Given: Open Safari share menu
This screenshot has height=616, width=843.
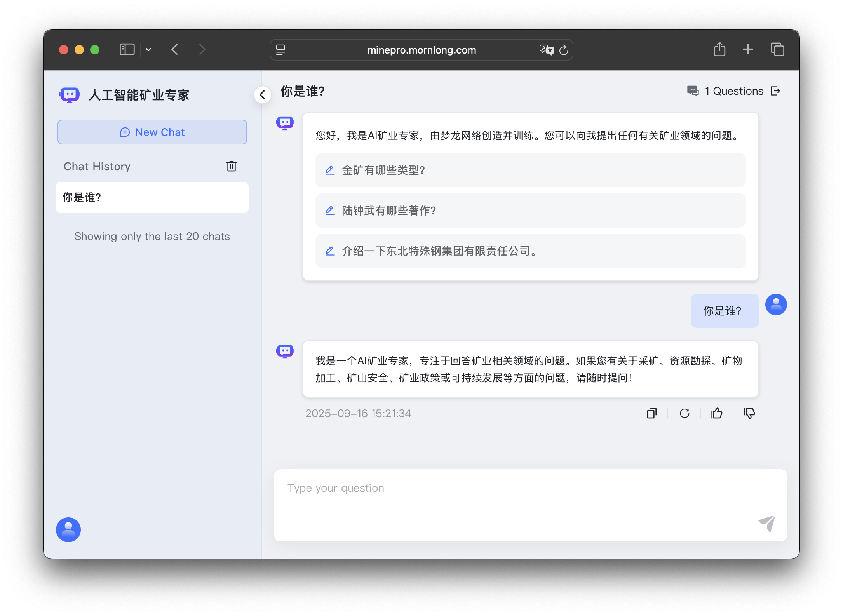Looking at the screenshot, I should click(719, 49).
